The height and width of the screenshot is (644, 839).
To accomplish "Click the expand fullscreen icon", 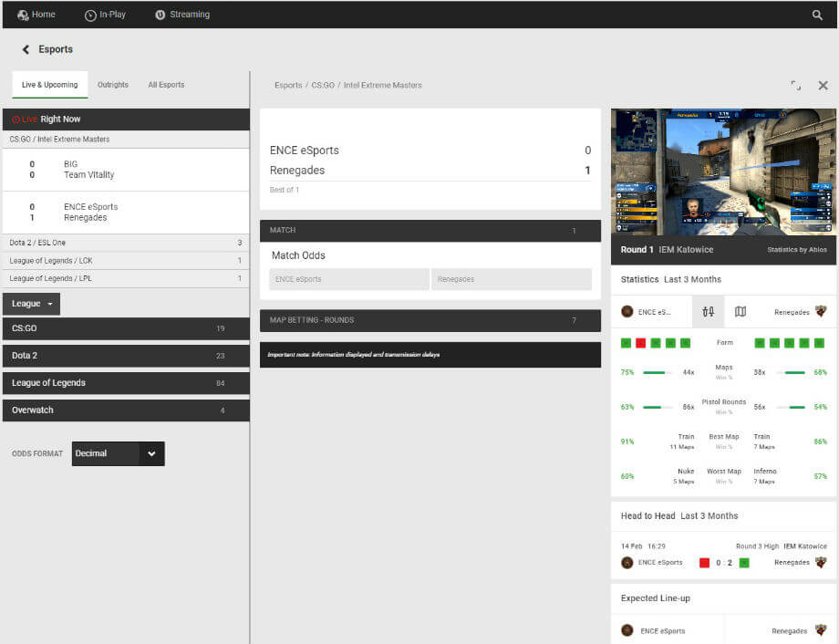I will point(795,86).
